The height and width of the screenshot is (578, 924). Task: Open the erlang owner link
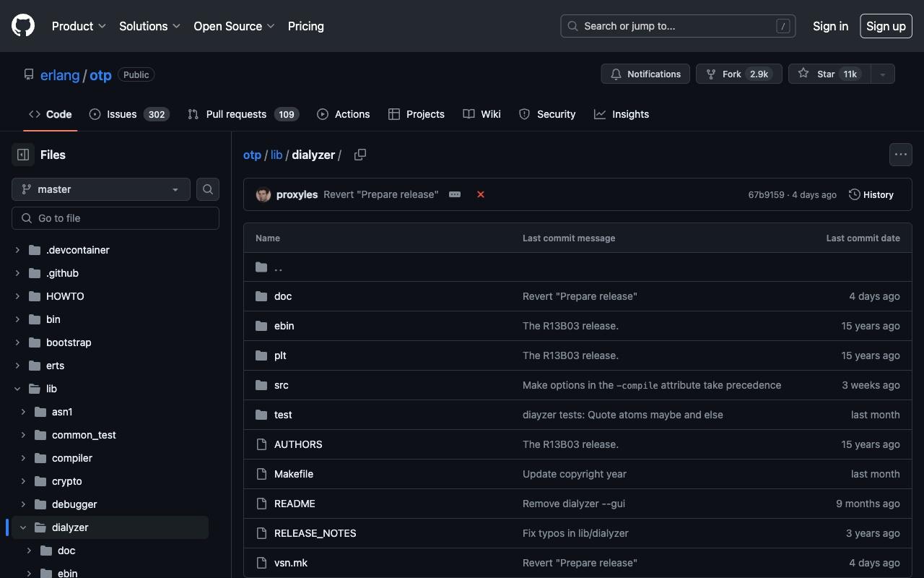tap(60, 74)
